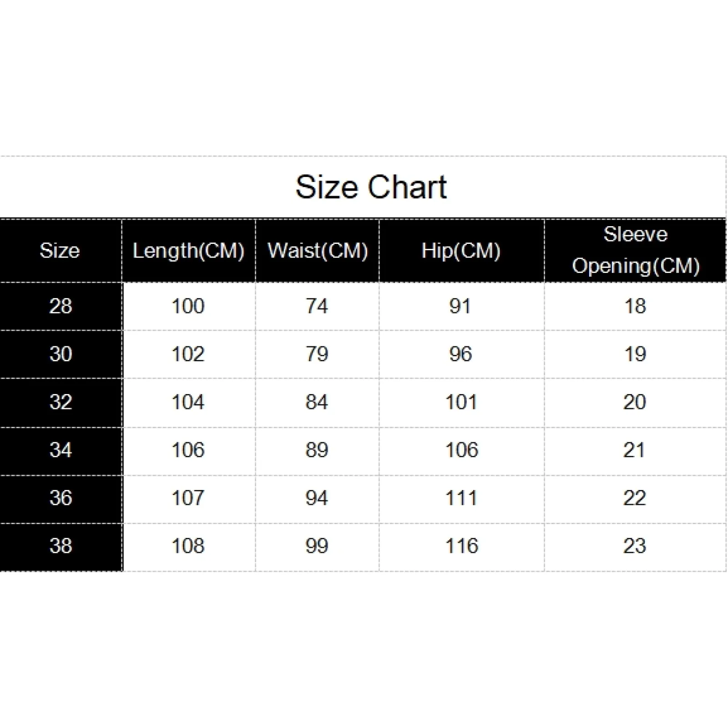
Task: Select the sleeve opening value 23 cell
Action: [x=634, y=546]
